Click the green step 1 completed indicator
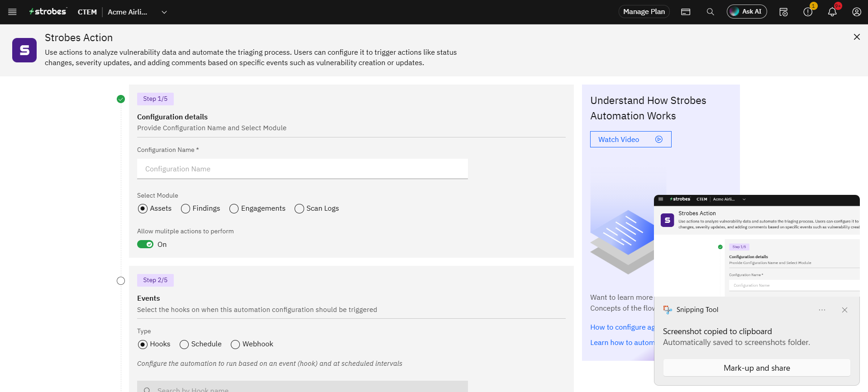 pyautogui.click(x=121, y=99)
